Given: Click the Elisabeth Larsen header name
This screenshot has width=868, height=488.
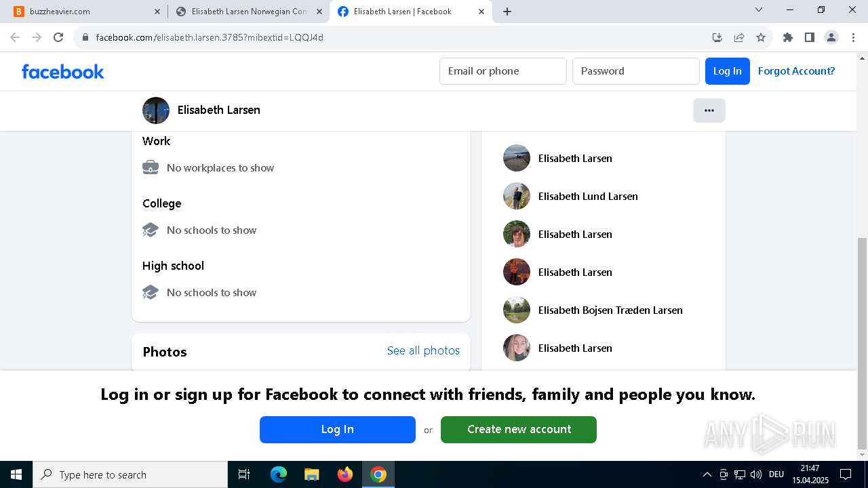Looking at the screenshot, I should pos(219,110).
